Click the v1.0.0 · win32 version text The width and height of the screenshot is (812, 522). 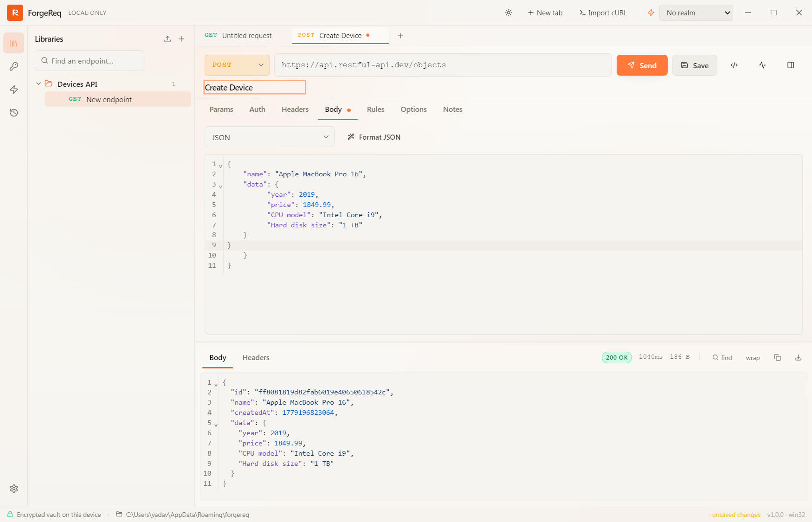click(786, 515)
